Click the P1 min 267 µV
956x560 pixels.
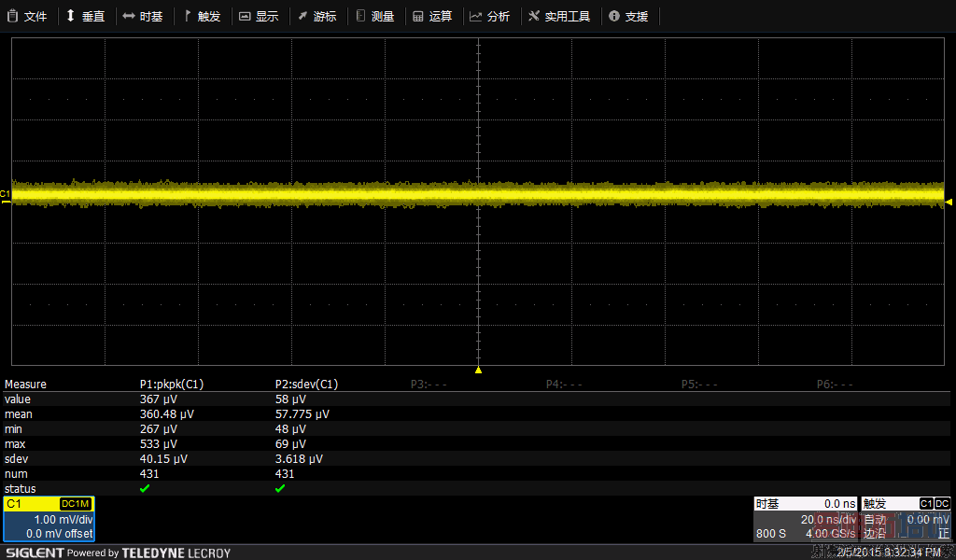159,429
